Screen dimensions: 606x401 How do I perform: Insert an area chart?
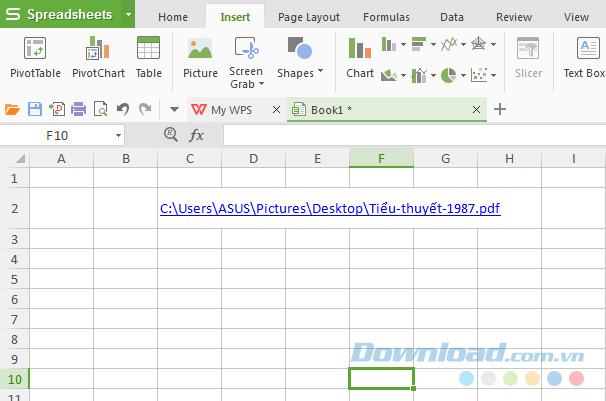click(x=389, y=75)
